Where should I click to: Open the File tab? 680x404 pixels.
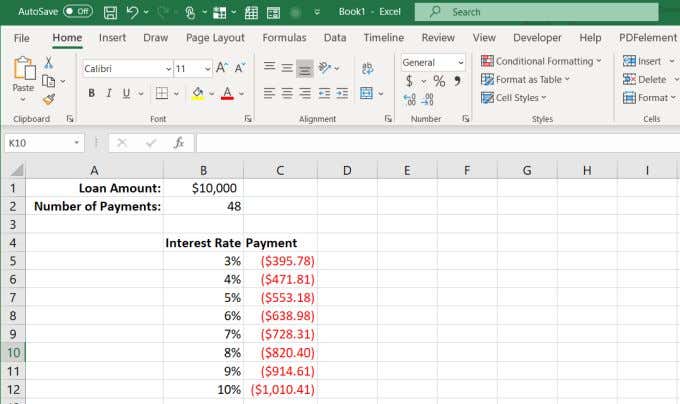(x=22, y=38)
